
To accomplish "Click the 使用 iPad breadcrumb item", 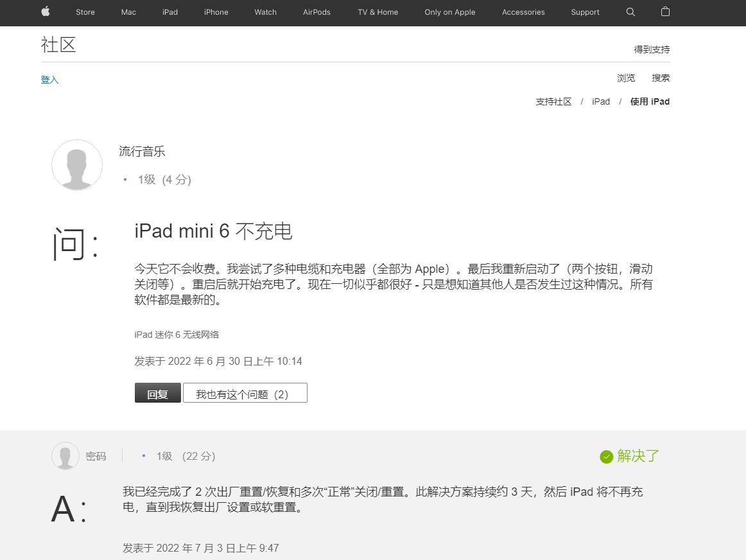I will coord(650,101).
